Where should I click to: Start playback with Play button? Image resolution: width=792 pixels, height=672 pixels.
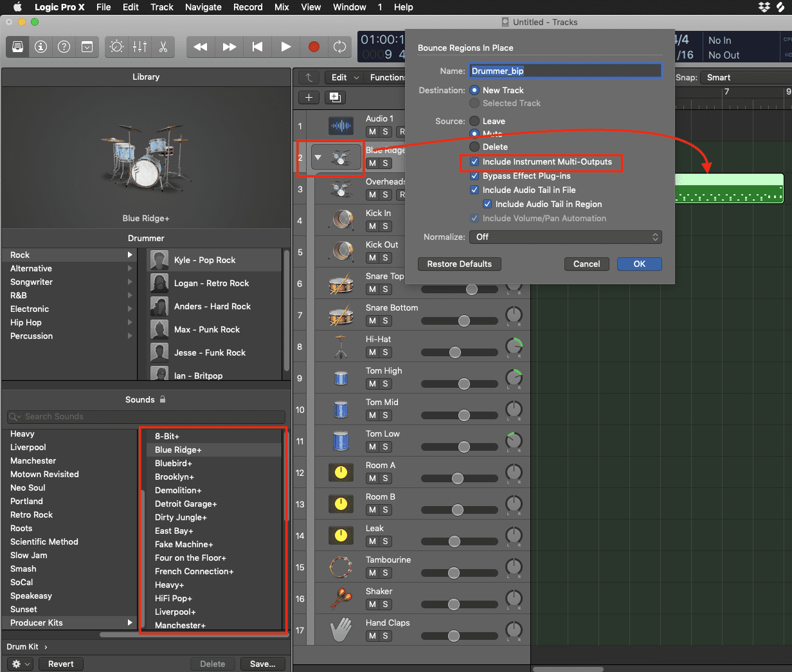coord(286,47)
